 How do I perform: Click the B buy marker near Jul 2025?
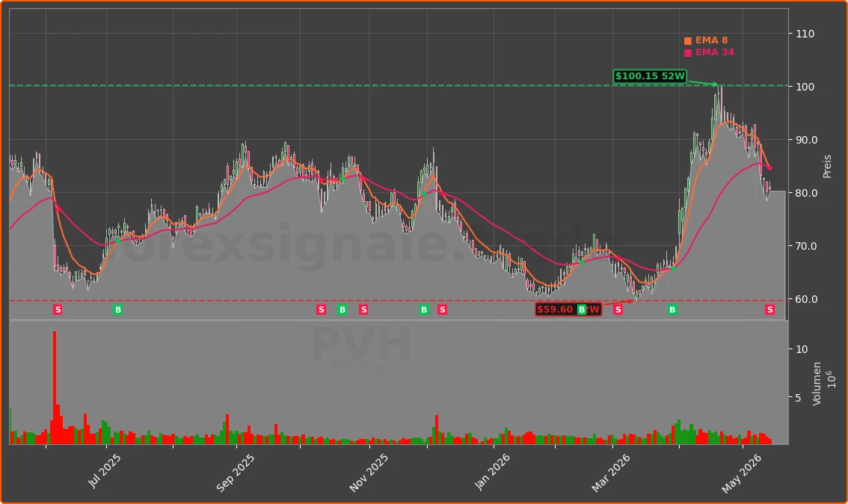coord(118,310)
